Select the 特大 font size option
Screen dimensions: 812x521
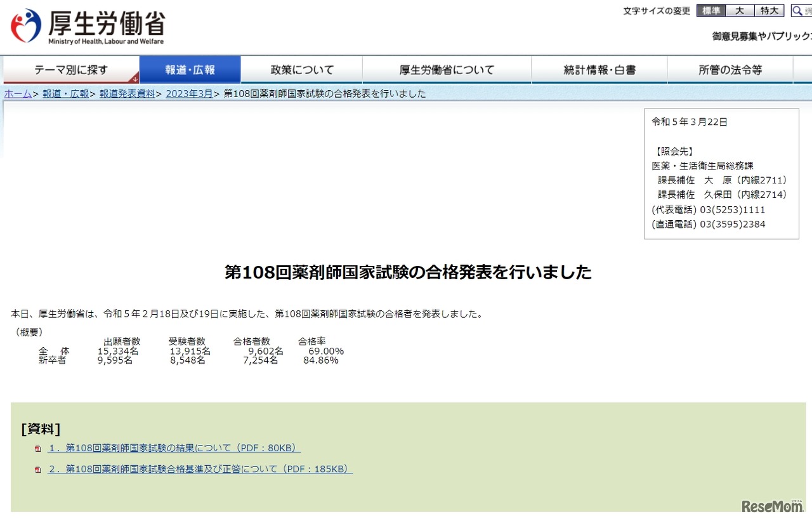point(769,10)
